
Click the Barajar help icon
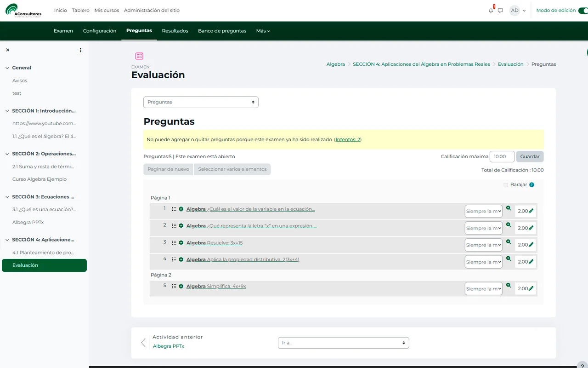pyautogui.click(x=531, y=185)
